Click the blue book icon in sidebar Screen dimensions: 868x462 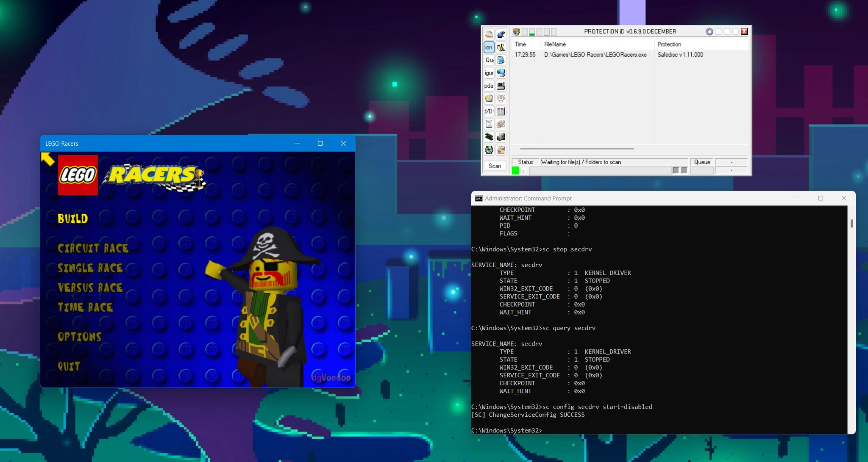pos(501,60)
